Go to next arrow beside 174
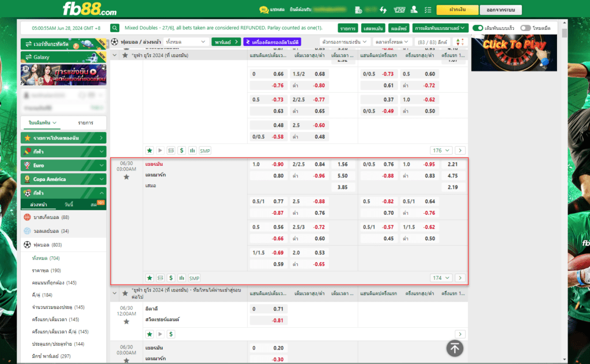 pyautogui.click(x=460, y=278)
